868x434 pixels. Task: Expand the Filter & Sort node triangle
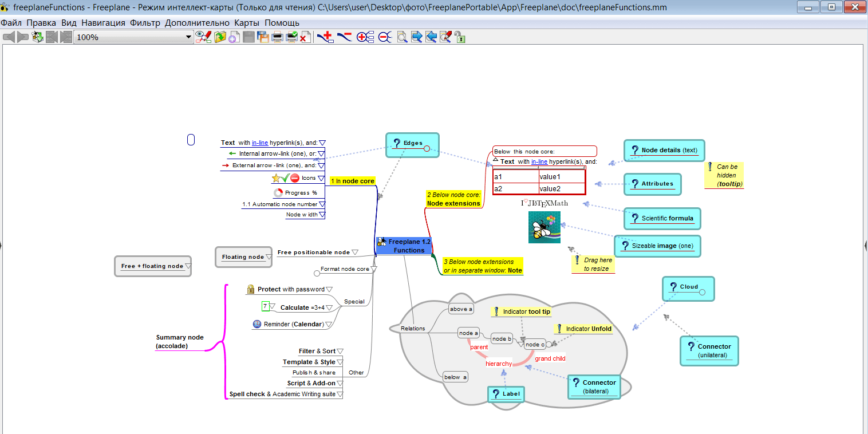pos(340,351)
